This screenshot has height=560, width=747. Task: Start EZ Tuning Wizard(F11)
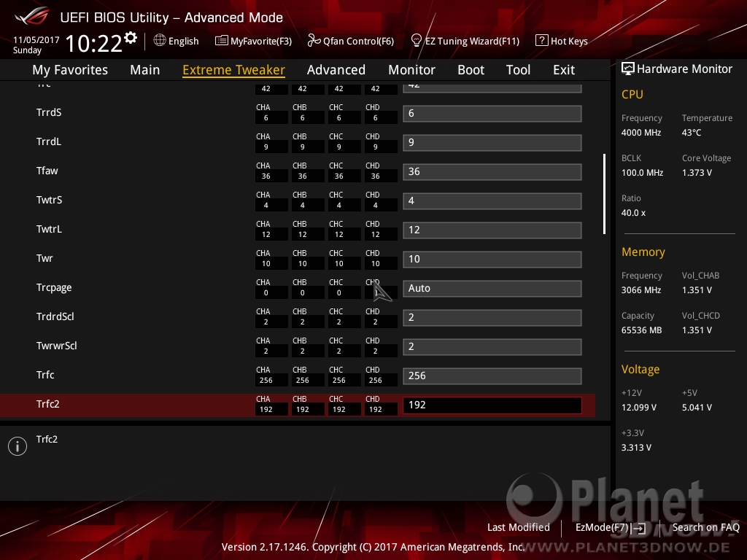pyautogui.click(x=472, y=41)
